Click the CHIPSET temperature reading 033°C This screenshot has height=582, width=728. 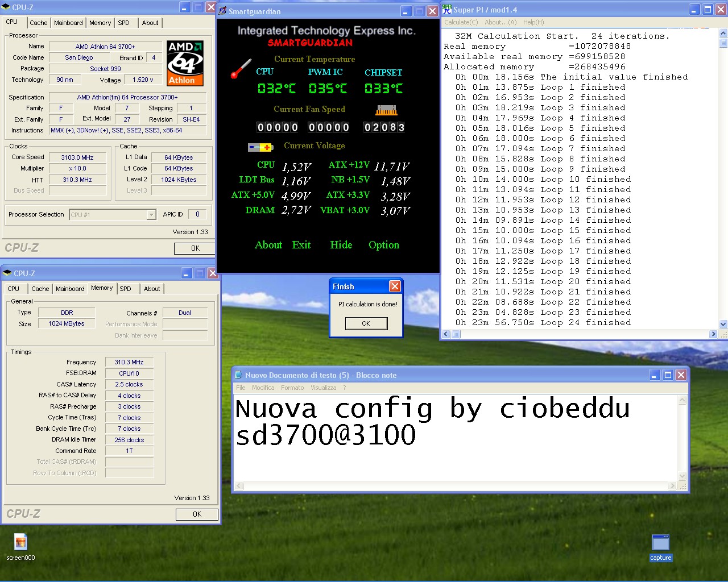click(x=383, y=88)
